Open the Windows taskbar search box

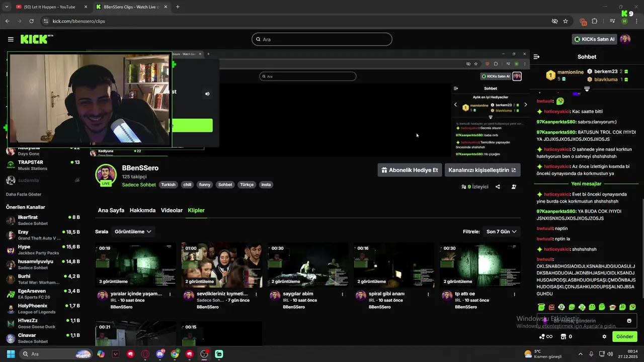point(56,354)
